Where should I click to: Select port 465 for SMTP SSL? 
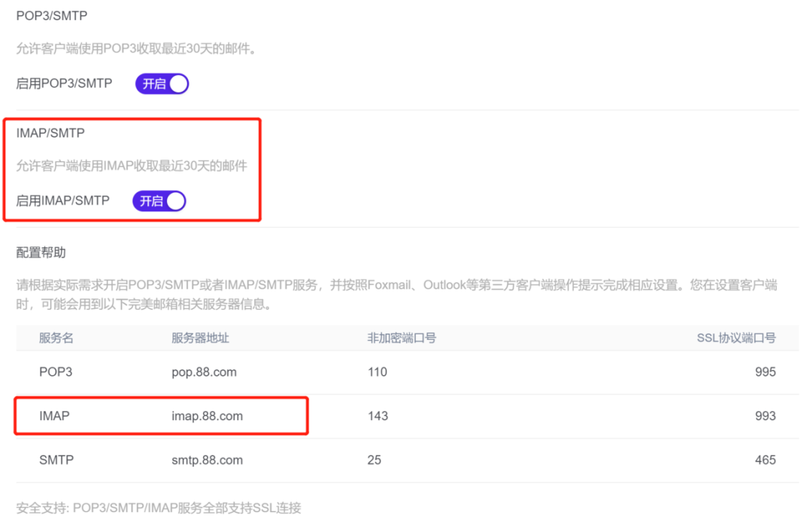click(x=765, y=460)
